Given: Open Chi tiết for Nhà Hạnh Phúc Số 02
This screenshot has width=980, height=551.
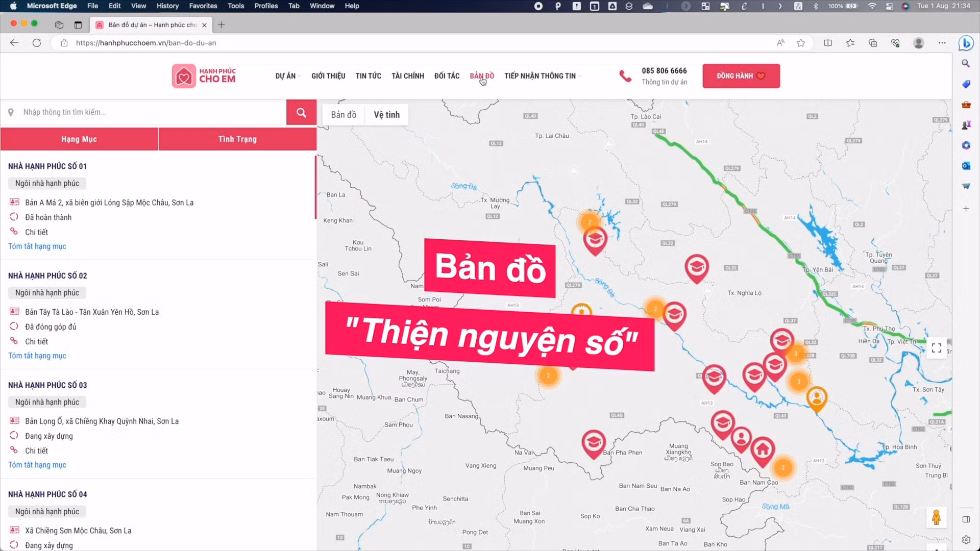Looking at the screenshot, I should 36,342.
